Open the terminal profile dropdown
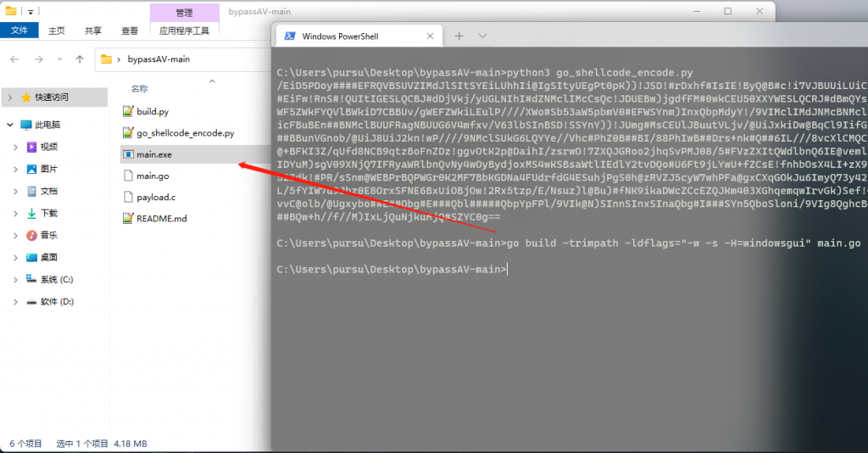868x453 pixels. point(482,36)
